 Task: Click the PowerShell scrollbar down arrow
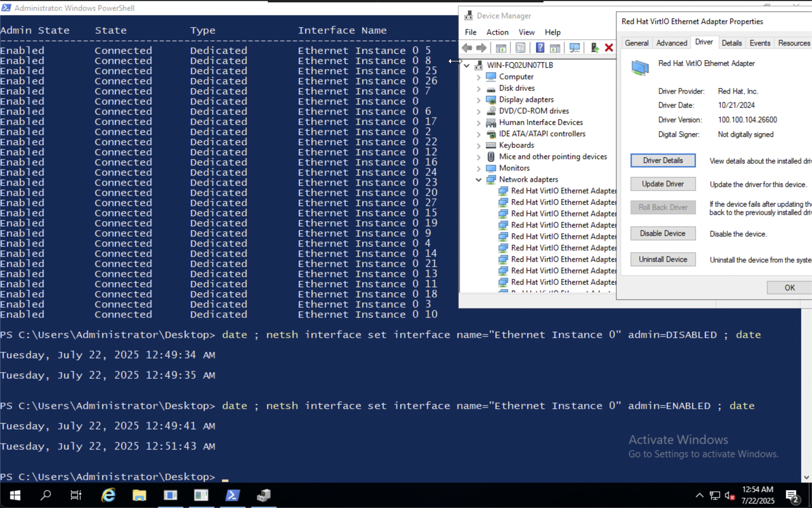pos(806,478)
